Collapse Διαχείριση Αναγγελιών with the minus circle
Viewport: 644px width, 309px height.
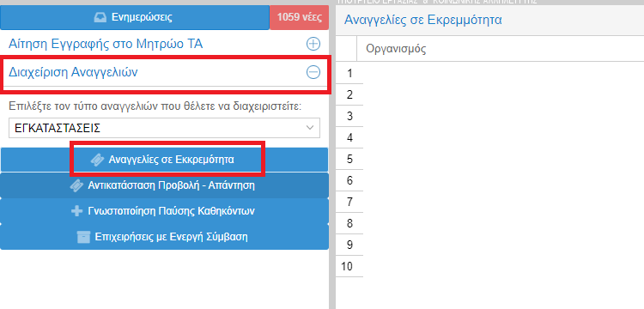coord(313,72)
